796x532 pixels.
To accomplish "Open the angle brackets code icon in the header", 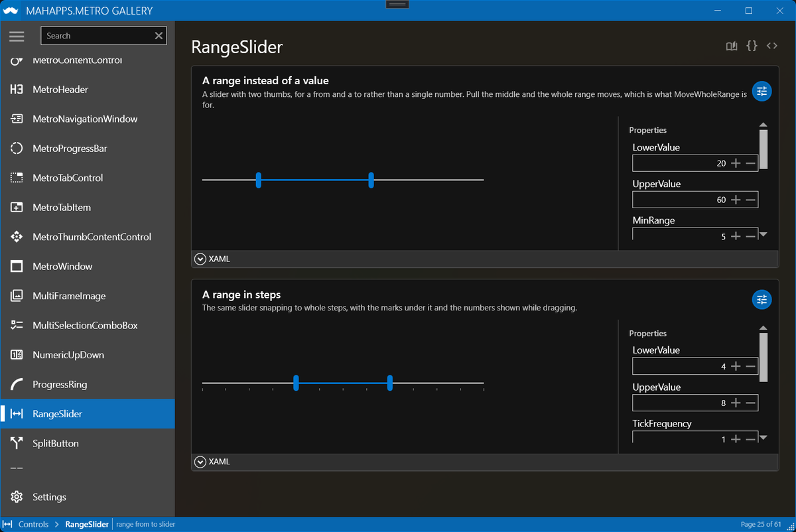I will tap(771, 46).
